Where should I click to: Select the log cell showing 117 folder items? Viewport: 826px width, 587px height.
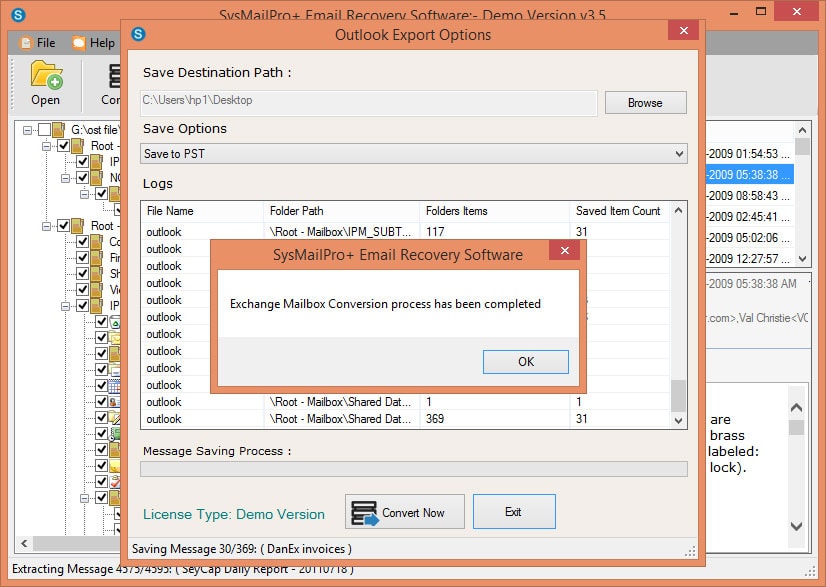[435, 232]
